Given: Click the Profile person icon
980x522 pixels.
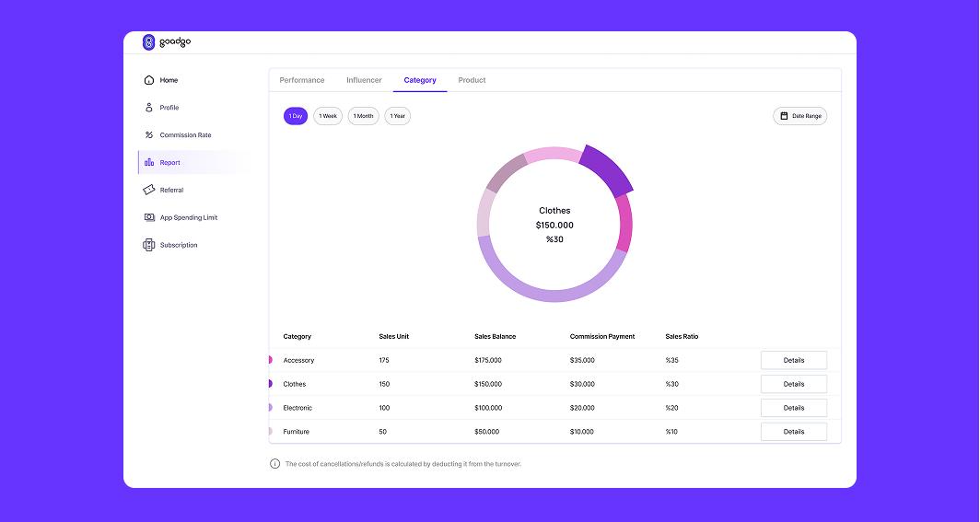Looking at the screenshot, I should click(149, 108).
